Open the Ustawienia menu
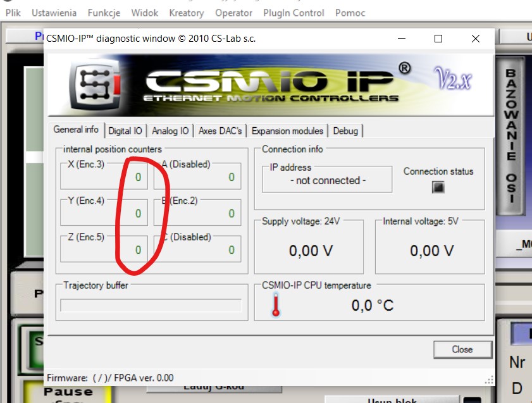 click(x=54, y=13)
